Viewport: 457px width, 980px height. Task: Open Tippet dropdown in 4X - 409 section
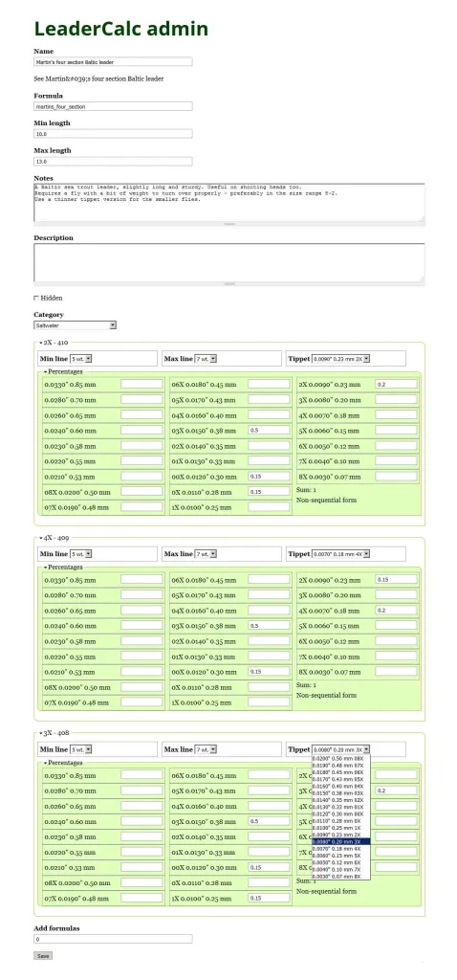(340, 554)
